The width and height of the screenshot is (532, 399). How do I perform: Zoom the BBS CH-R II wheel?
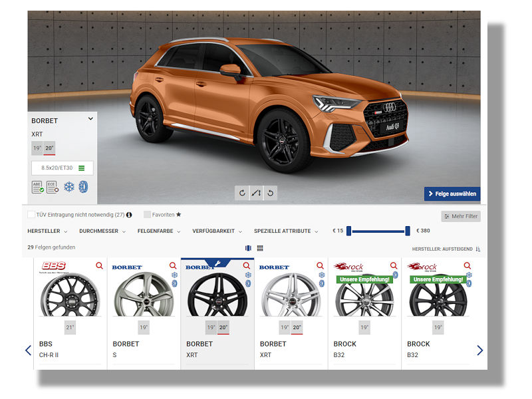click(99, 265)
